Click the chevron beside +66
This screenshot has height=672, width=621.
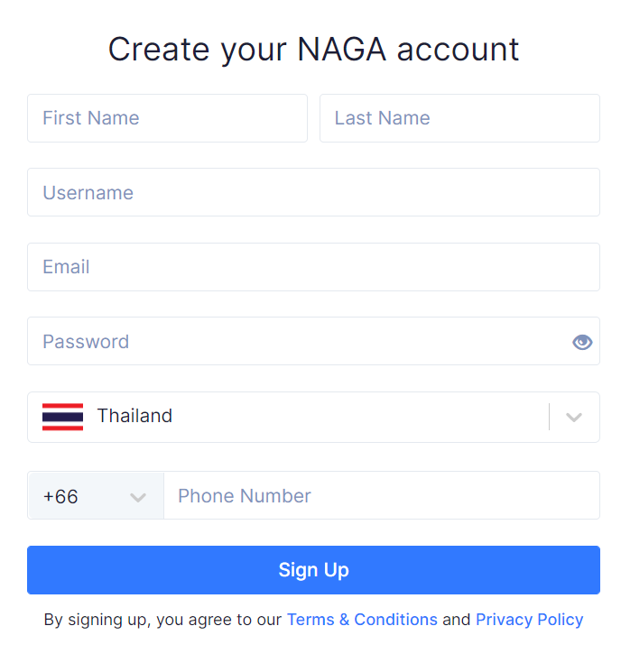click(x=138, y=497)
